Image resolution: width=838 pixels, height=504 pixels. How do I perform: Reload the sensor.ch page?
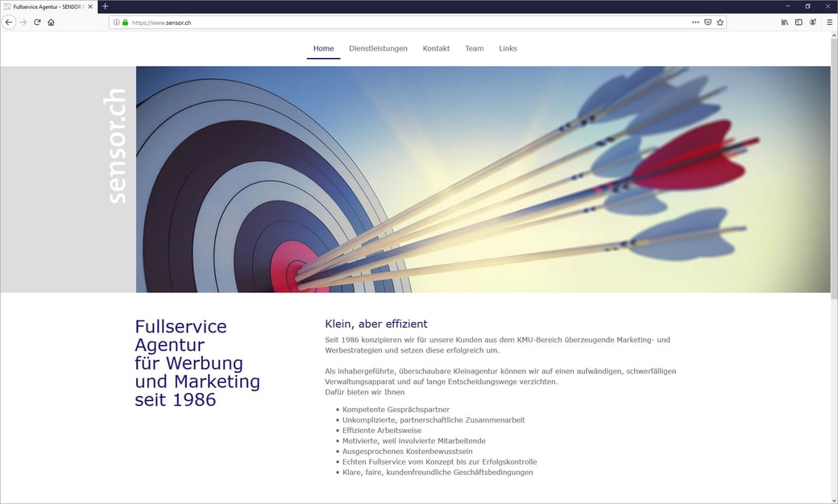click(x=37, y=23)
